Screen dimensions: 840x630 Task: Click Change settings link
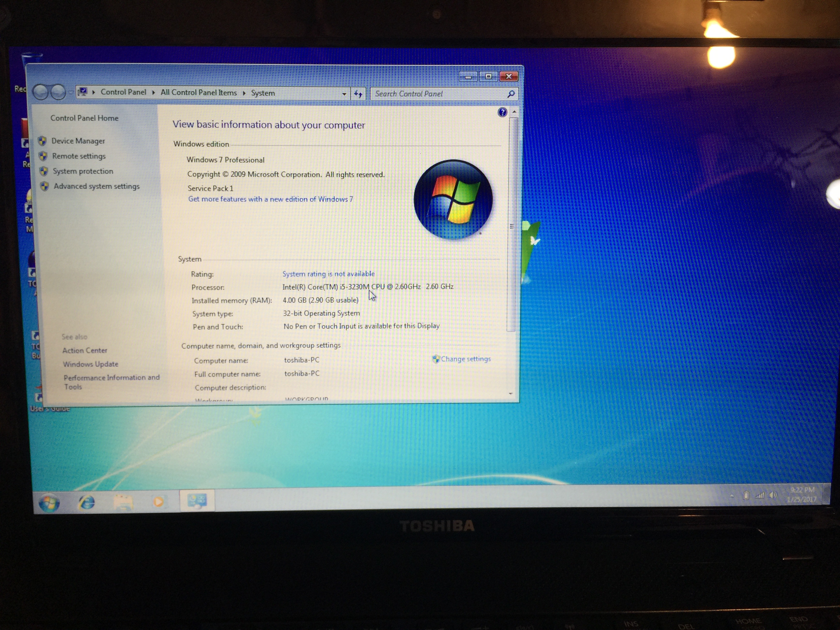466,359
